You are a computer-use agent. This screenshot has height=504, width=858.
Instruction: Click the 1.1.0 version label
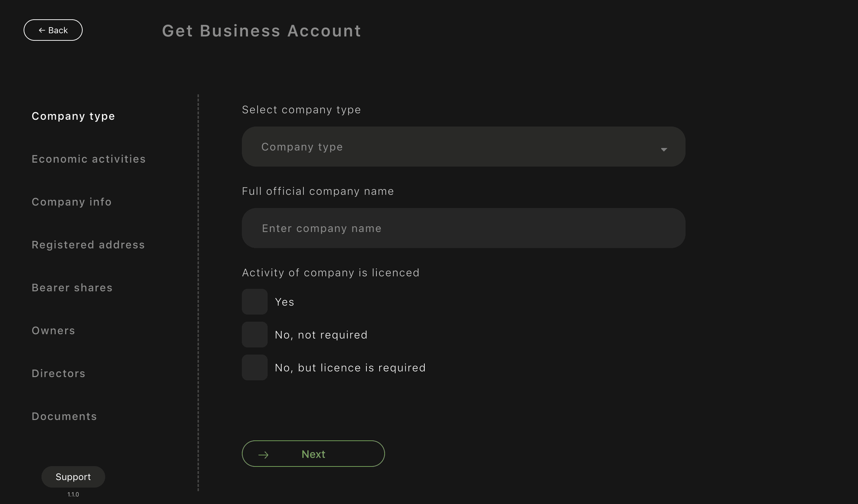click(73, 494)
